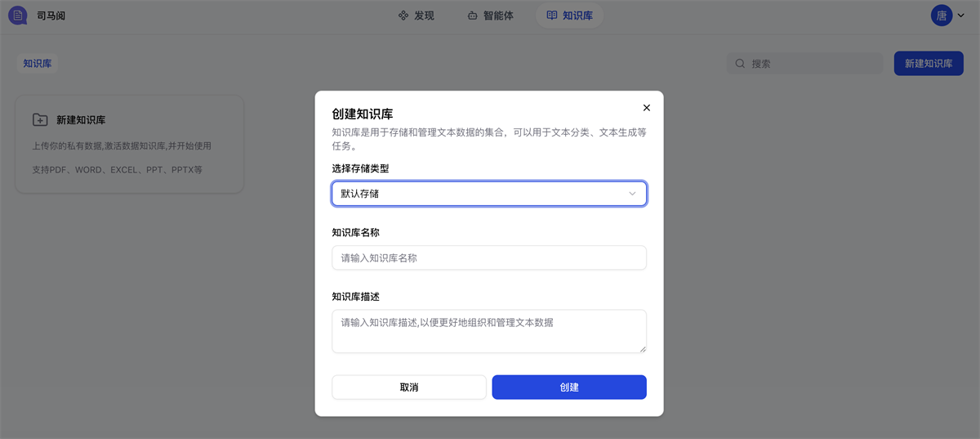The image size is (980, 439).
Task: Switch to the 智能体 tab
Action: [491, 16]
